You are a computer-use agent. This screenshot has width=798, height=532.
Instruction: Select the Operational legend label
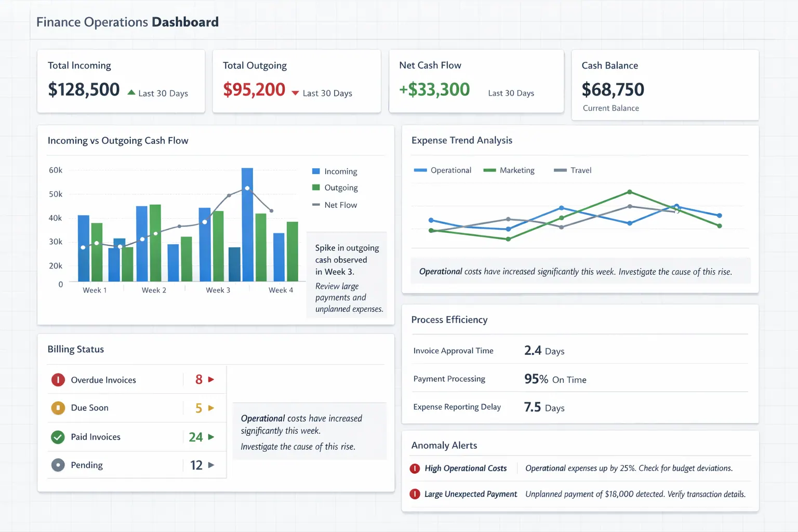click(x=450, y=170)
